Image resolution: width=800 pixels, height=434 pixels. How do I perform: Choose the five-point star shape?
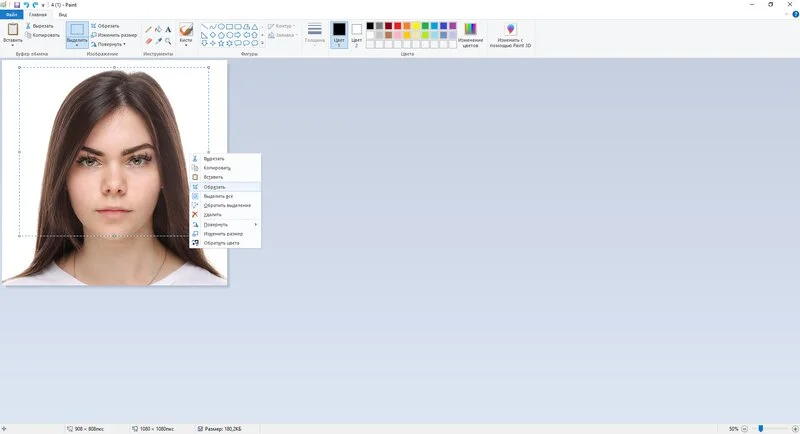(221, 43)
